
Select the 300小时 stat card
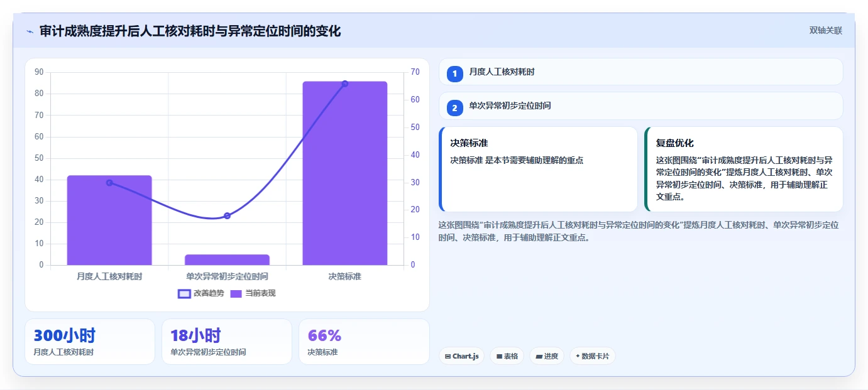(x=89, y=342)
